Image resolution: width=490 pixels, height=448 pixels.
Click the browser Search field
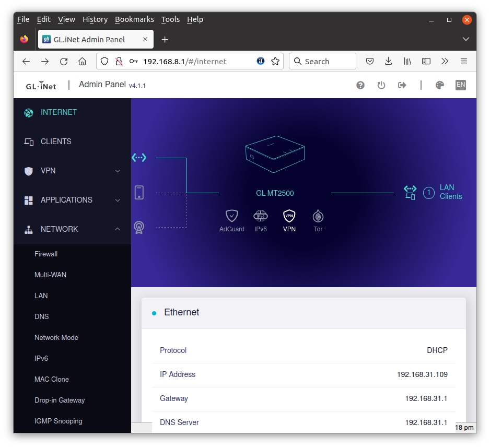tap(322, 61)
